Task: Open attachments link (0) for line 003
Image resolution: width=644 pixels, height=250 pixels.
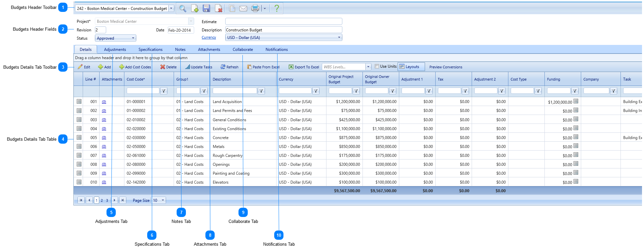Action: point(104,120)
